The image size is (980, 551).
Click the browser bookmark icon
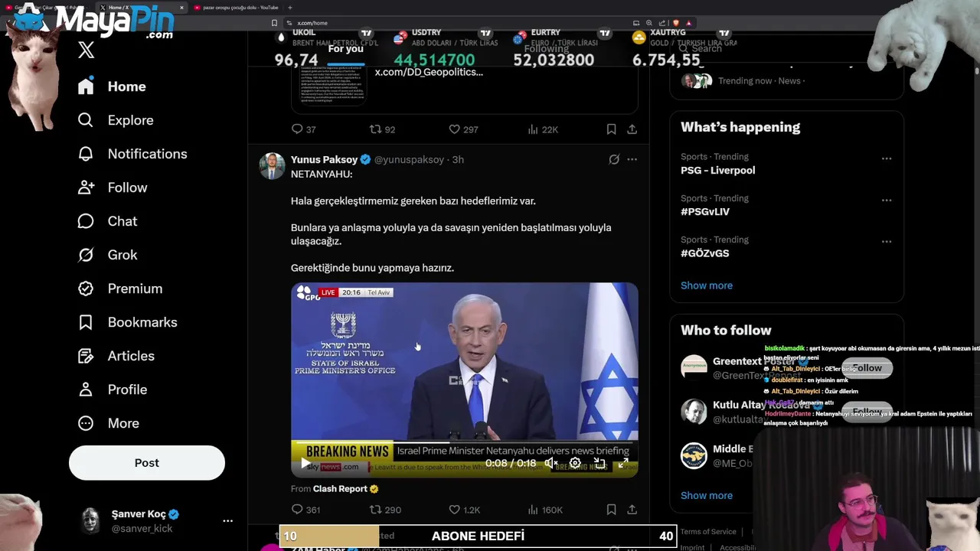[x=274, y=23]
